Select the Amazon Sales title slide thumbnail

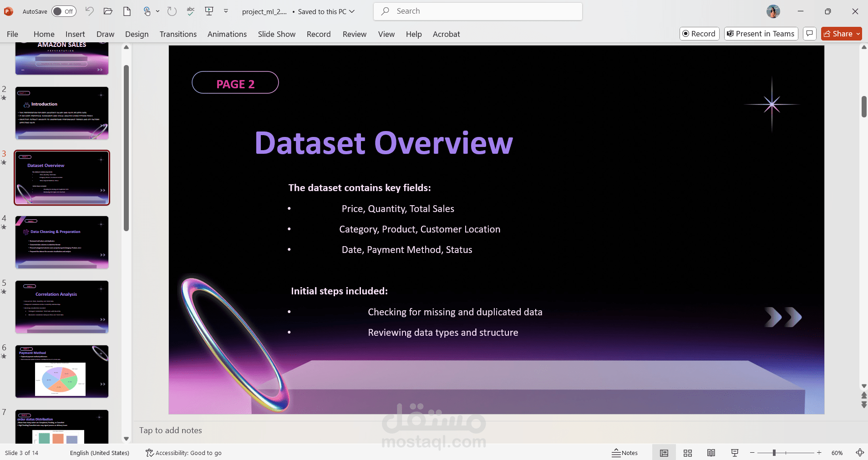coord(62,59)
